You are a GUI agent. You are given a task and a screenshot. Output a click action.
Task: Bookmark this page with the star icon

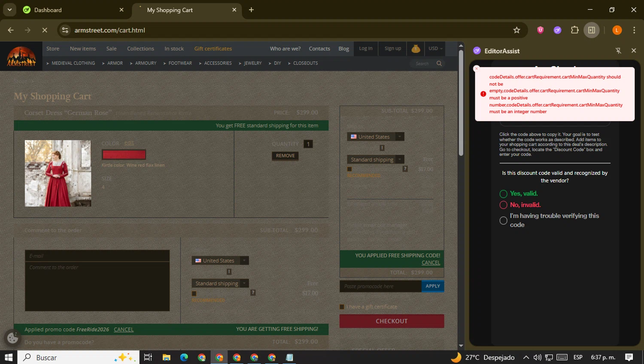(516, 30)
